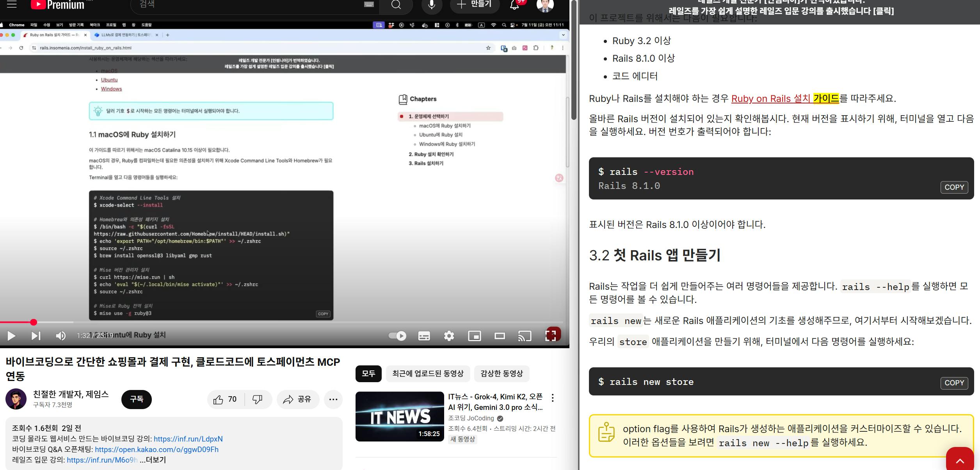Play the video
This screenshot has height=470, width=980.
coord(11,336)
